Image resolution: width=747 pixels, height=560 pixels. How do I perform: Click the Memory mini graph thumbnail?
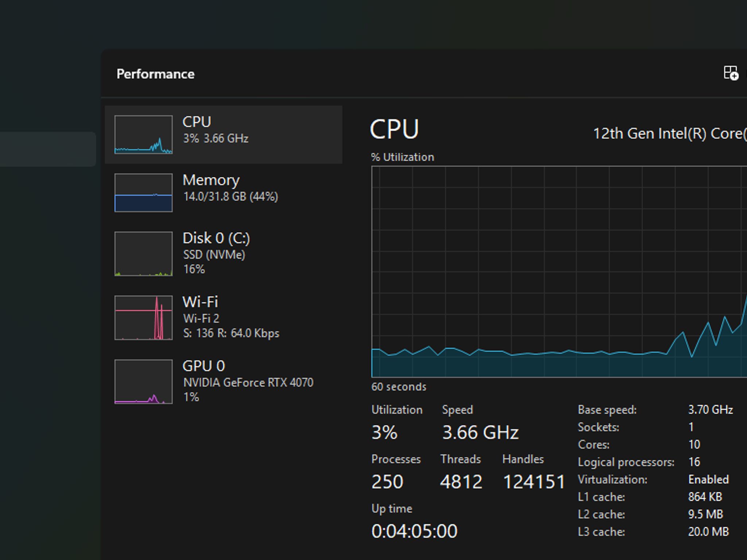point(143,192)
